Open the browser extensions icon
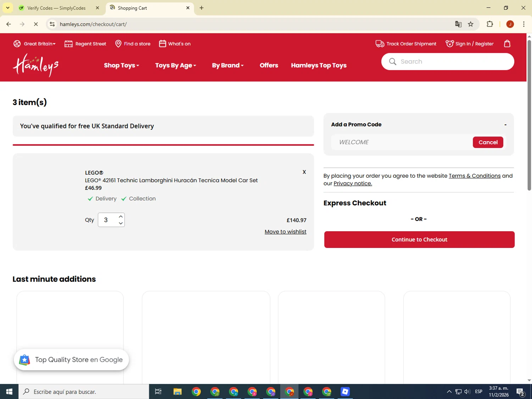532x399 pixels. coord(490,24)
